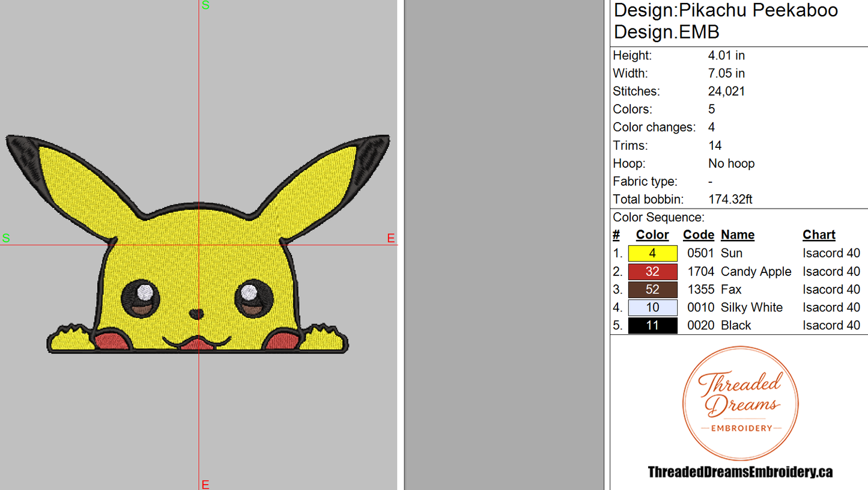Click the # column header

(616, 235)
